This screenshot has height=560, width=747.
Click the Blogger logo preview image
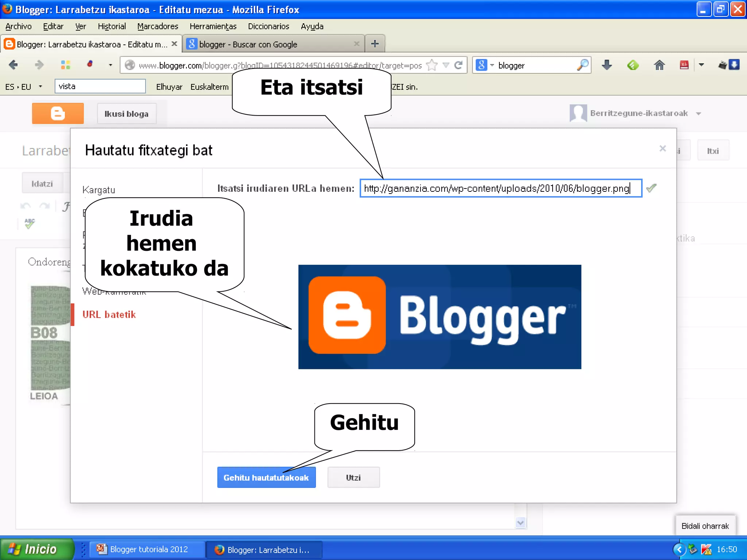(x=440, y=317)
